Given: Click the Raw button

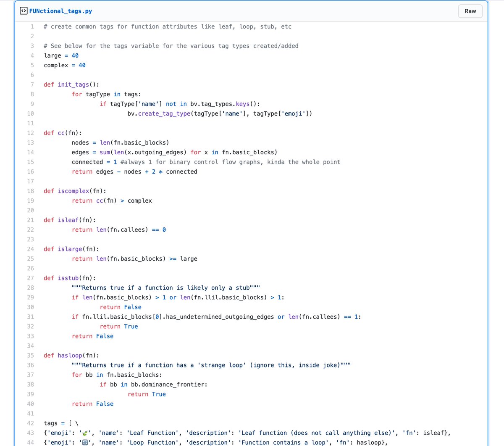Looking at the screenshot, I should pyautogui.click(x=470, y=11).
